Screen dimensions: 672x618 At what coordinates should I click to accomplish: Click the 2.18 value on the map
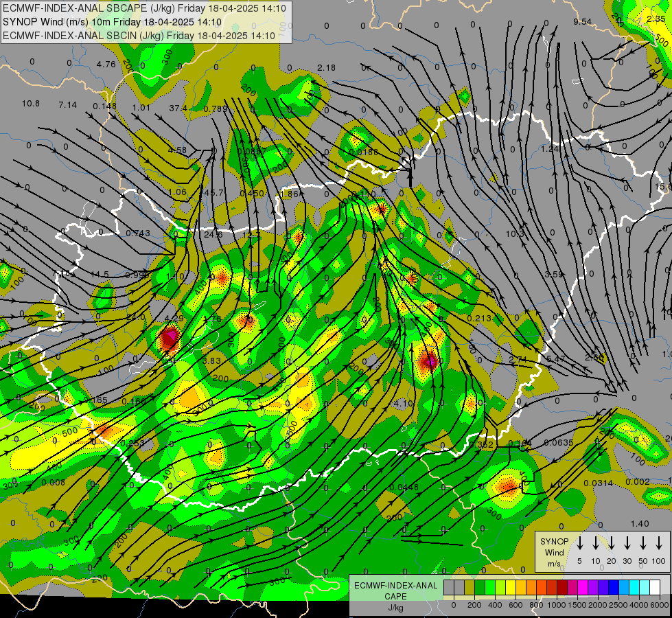point(327,68)
